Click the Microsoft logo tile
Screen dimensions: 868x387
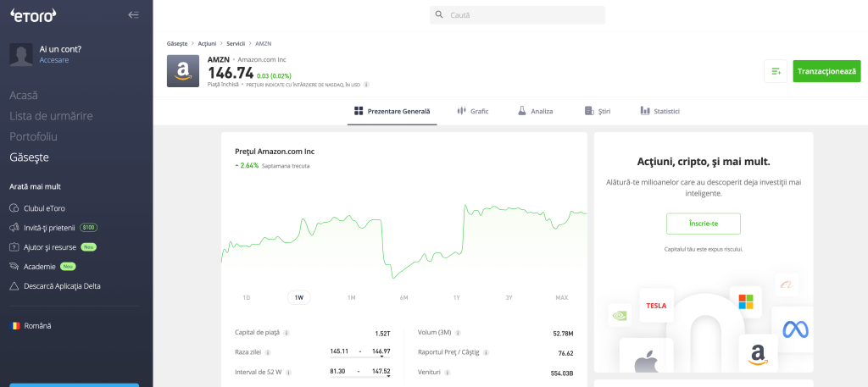pos(746,301)
